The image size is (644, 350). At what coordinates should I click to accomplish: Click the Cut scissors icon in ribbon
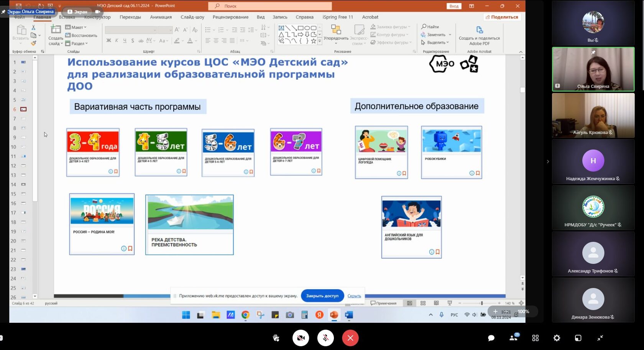tap(33, 27)
